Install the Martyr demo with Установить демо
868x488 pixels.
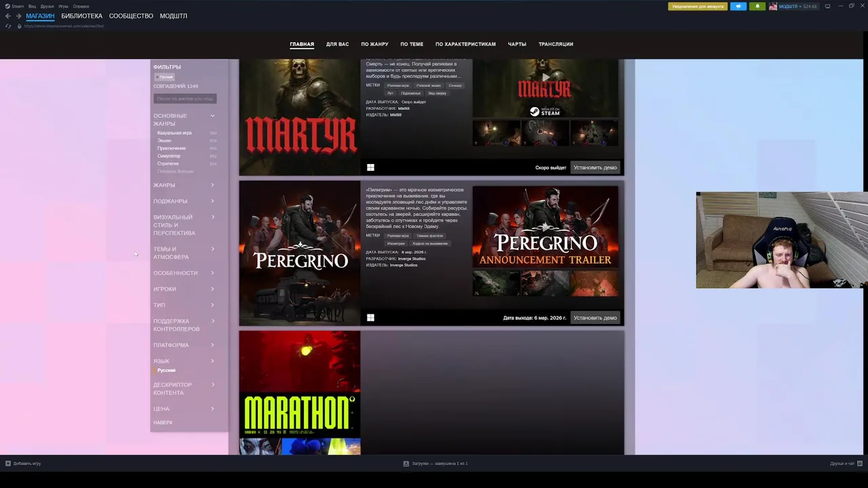click(595, 167)
